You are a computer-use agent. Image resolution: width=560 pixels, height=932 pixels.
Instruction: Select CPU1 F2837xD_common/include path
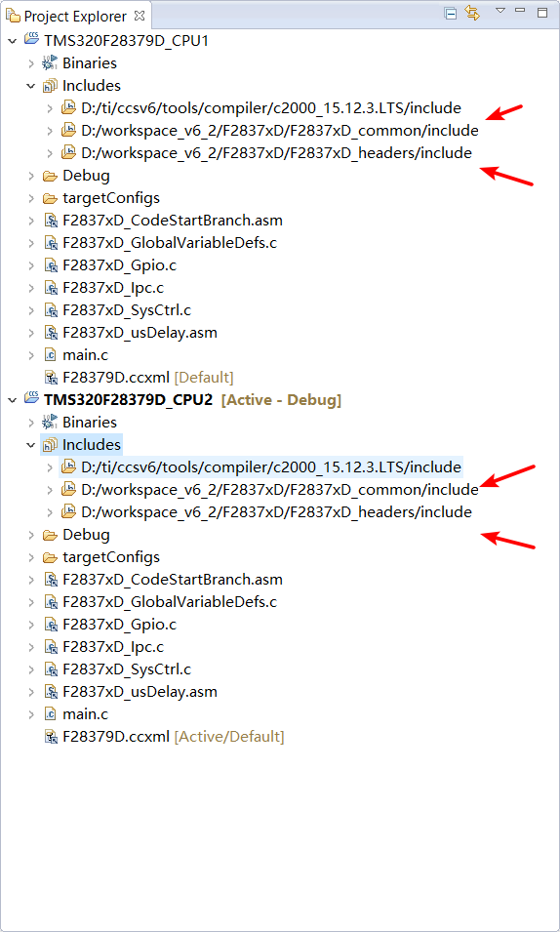280,130
